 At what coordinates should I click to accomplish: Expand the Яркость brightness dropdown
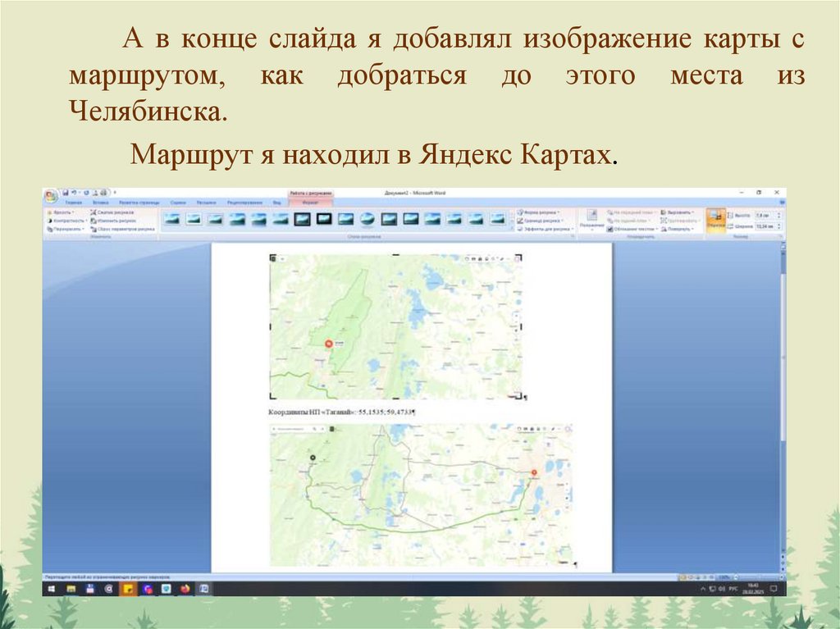tap(62, 212)
